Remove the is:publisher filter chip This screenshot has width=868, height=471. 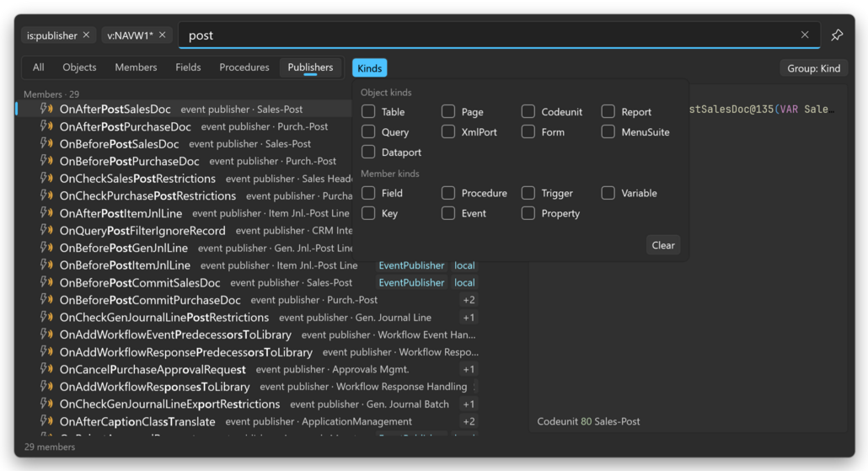86,35
